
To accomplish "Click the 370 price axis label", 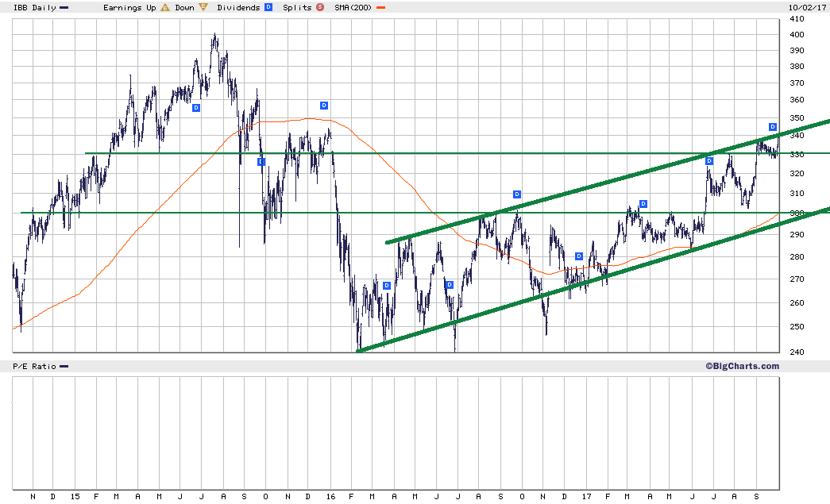I will (797, 83).
